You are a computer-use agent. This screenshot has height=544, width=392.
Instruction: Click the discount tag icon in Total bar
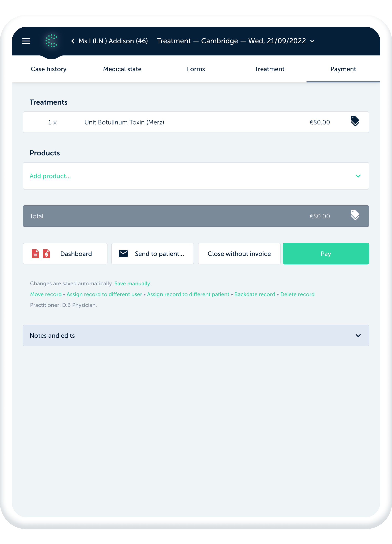355,215
